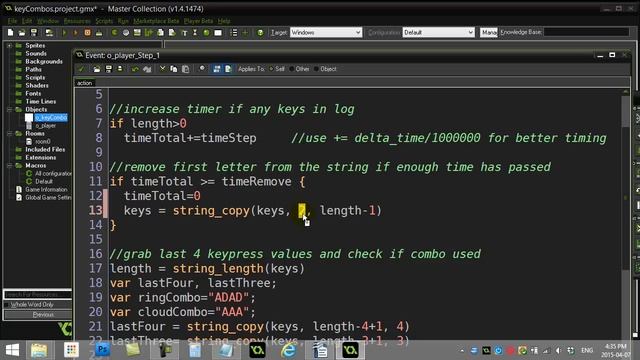This screenshot has width=640, height=360.
Task: Click the Previous search button
Action: point(38,315)
